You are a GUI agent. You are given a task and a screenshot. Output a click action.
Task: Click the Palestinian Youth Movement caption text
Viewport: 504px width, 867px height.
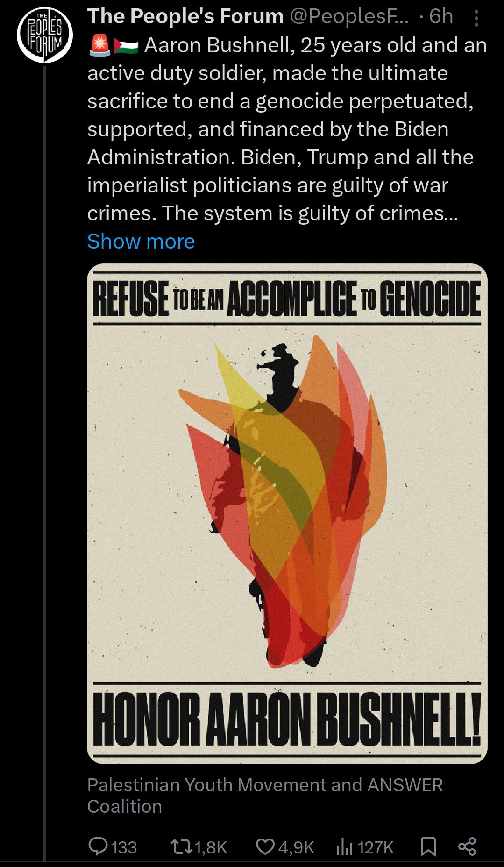tap(265, 796)
